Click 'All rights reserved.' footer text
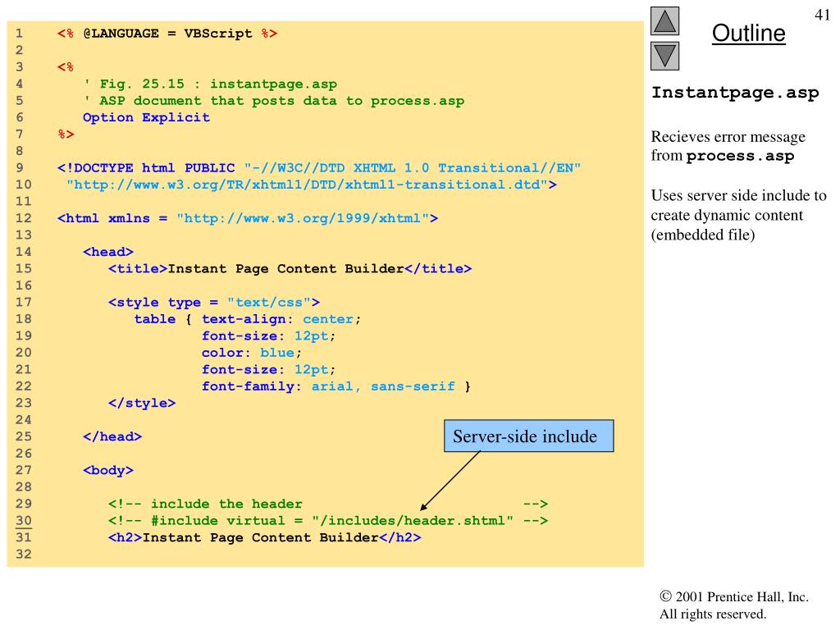The image size is (840, 630). (x=713, y=614)
